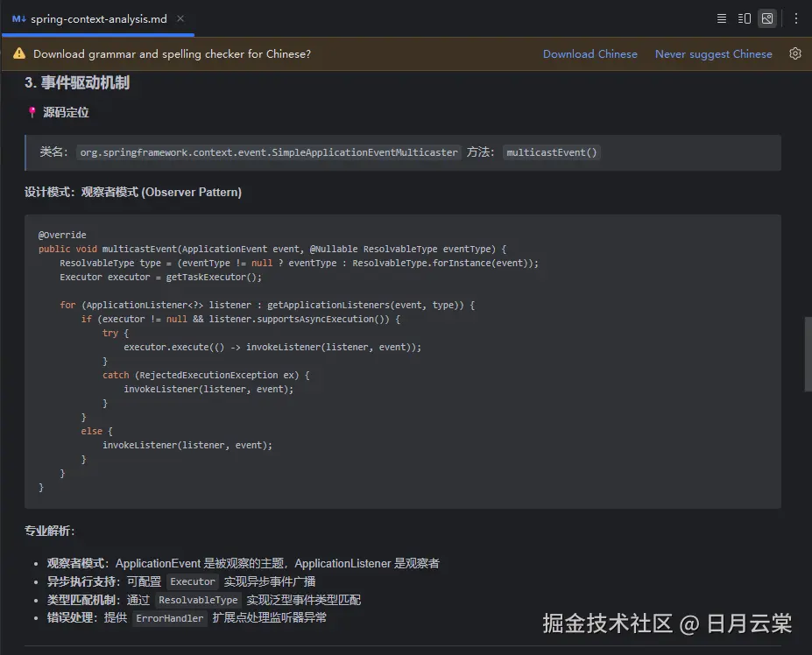The width and height of the screenshot is (812, 655).
Task: Click the 'ResolvableType type = (eventType' code line
Action: (x=299, y=263)
